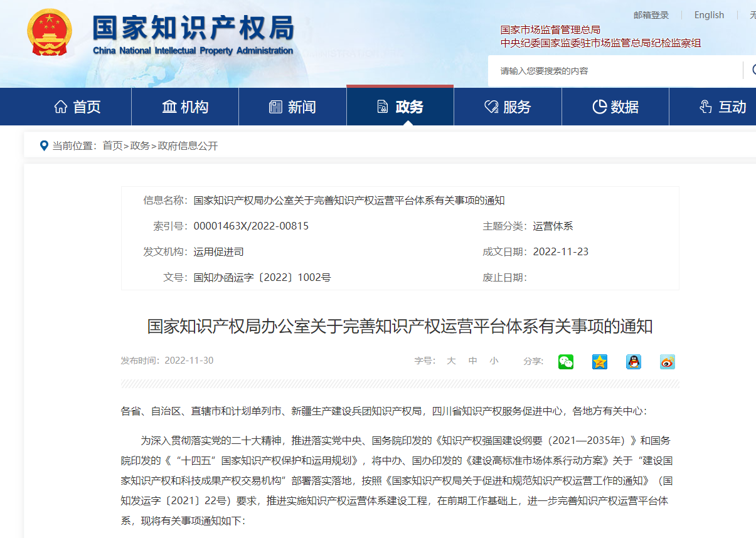Go to the 新闻 news section

click(x=292, y=107)
